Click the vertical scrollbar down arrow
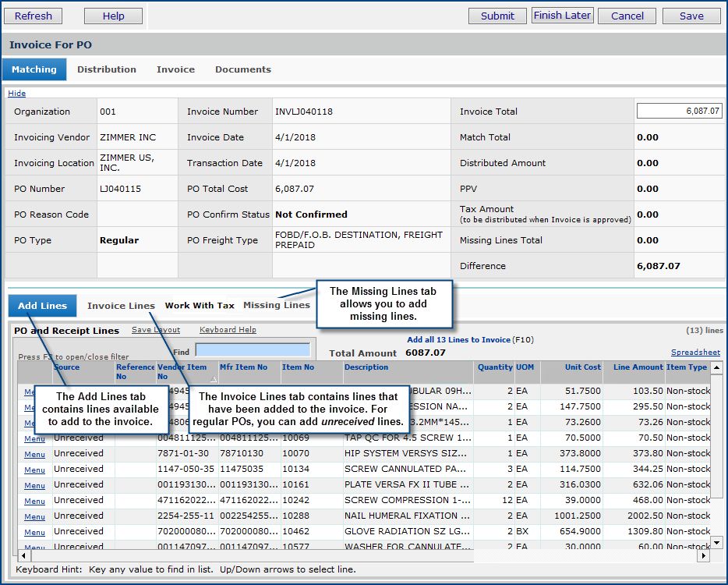The width and height of the screenshot is (728, 585). 717,541
